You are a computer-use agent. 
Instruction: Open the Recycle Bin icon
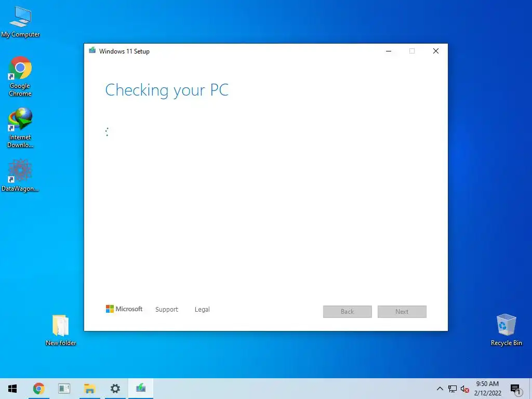tap(506, 330)
